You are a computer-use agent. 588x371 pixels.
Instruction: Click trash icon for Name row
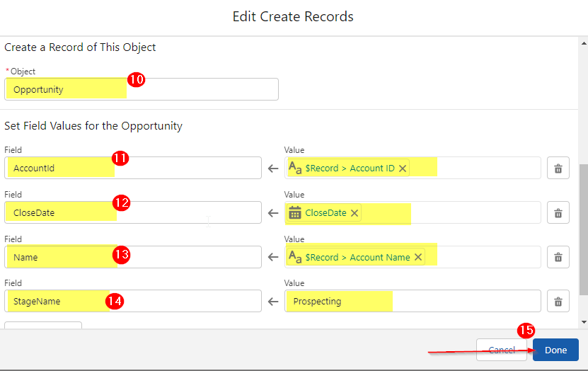click(x=558, y=258)
